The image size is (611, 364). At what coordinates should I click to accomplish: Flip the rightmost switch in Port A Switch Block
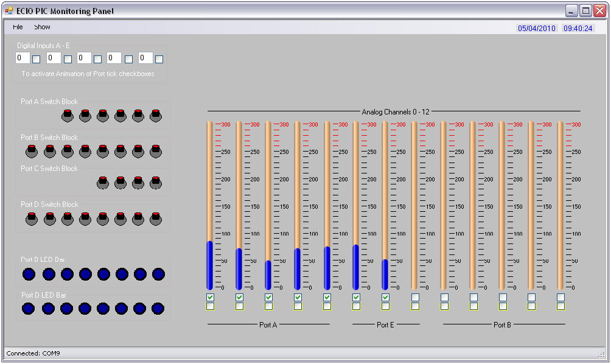(156, 116)
